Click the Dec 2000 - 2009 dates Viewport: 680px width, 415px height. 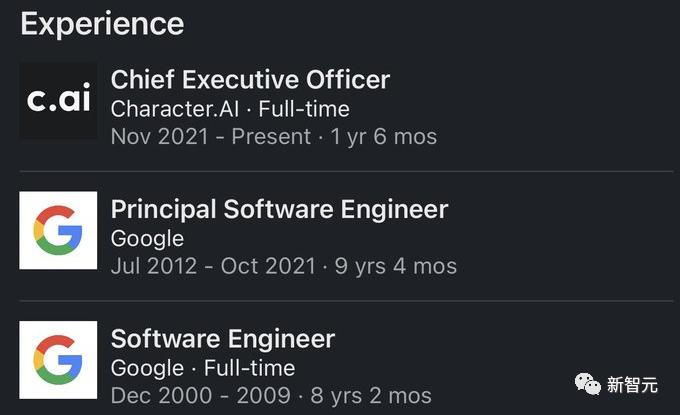point(198,396)
